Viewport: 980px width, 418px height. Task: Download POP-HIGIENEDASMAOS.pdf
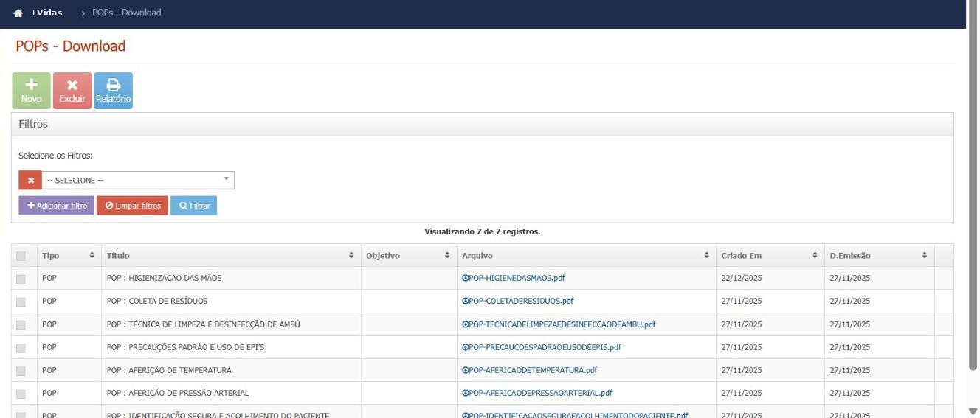(x=514, y=279)
